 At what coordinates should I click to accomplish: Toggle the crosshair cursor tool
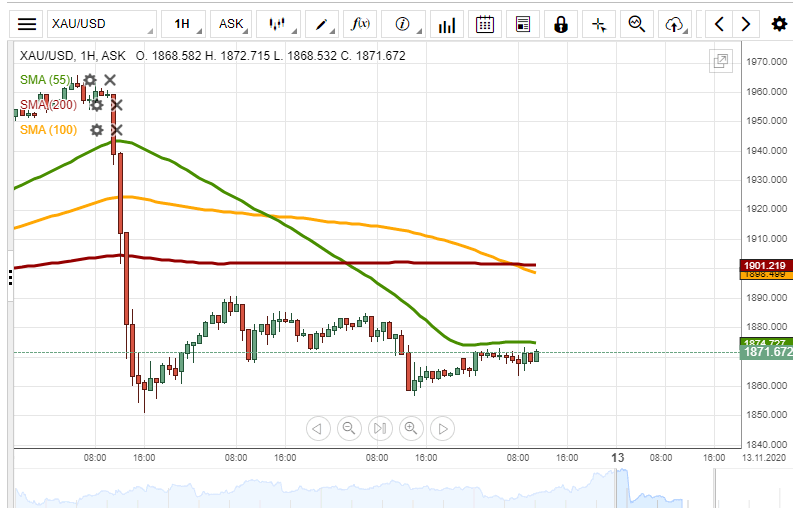coord(599,24)
